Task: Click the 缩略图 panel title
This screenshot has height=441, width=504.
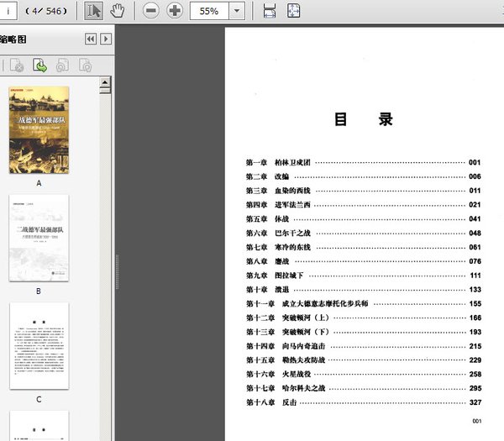Action: tap(13, 39)
